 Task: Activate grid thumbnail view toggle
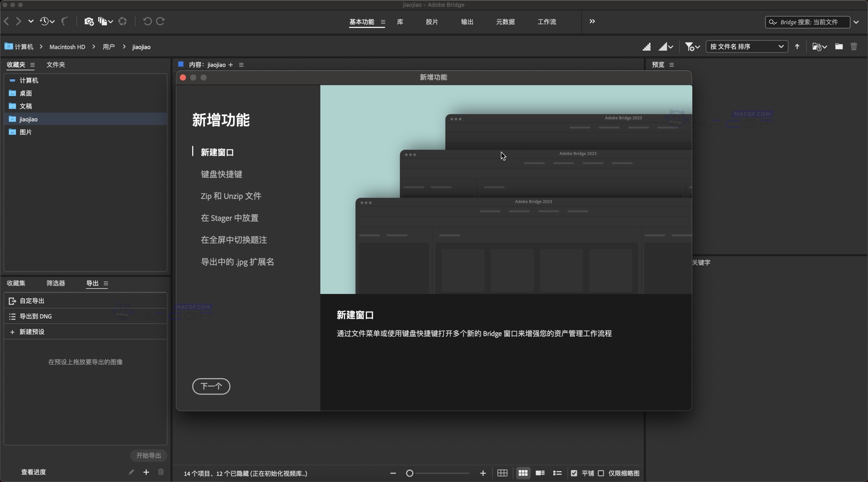523,473
